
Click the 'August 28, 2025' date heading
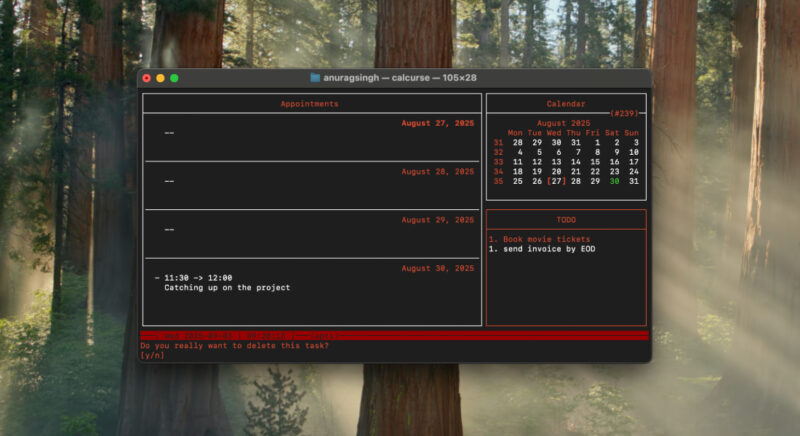tap(438, 171)
